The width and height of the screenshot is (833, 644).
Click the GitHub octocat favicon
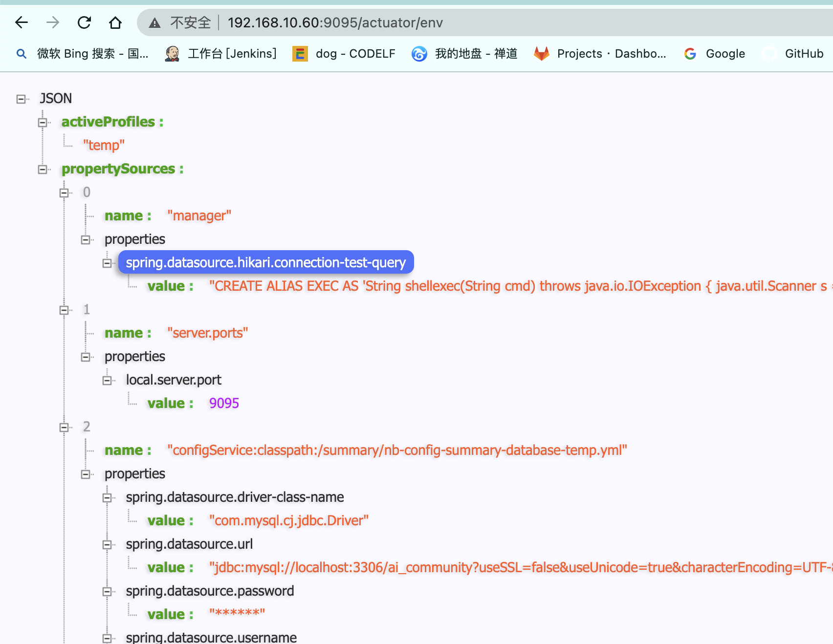769,54
